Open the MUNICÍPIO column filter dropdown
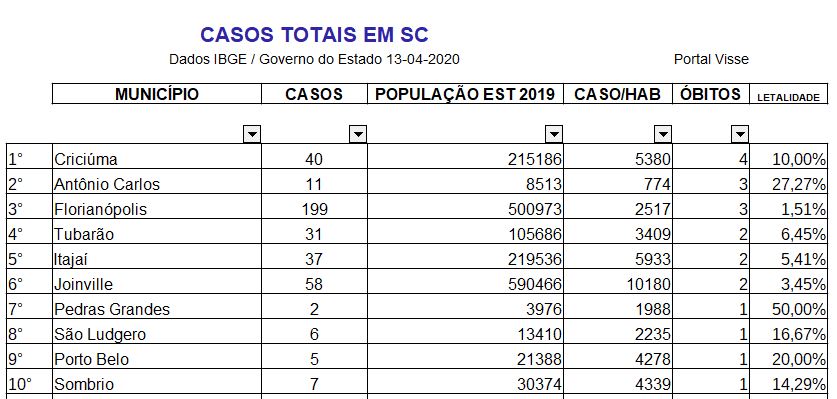This screenshot has height=399, width=837. (252, 134)
